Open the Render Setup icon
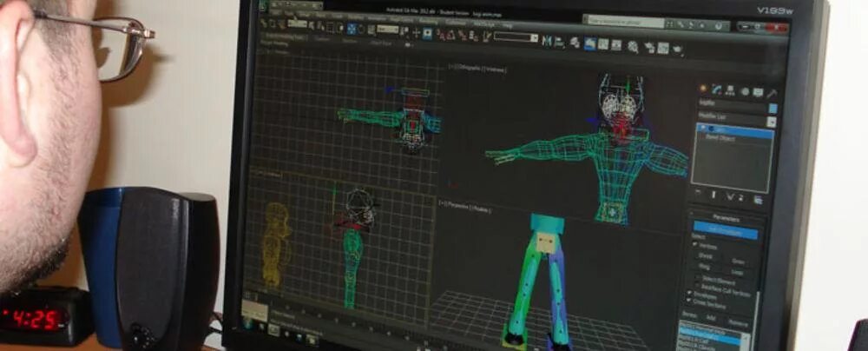This screenshot has width=868, height=351. 648,48
